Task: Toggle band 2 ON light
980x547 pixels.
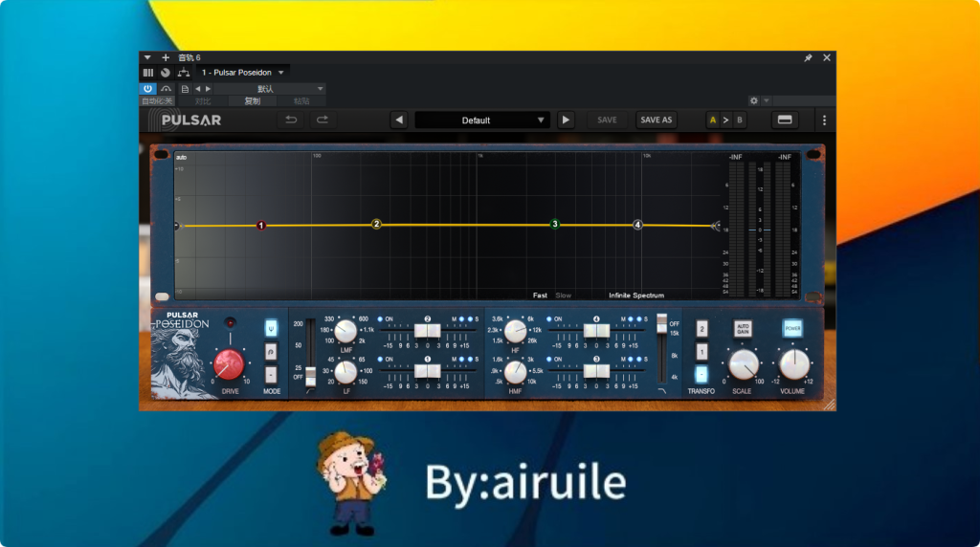Action: point(380,319)
